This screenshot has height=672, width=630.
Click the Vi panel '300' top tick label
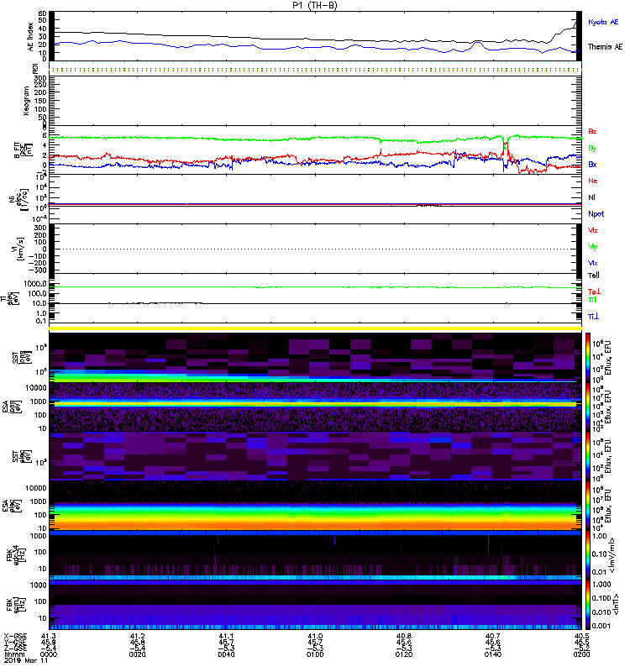(x=40, y=228)
